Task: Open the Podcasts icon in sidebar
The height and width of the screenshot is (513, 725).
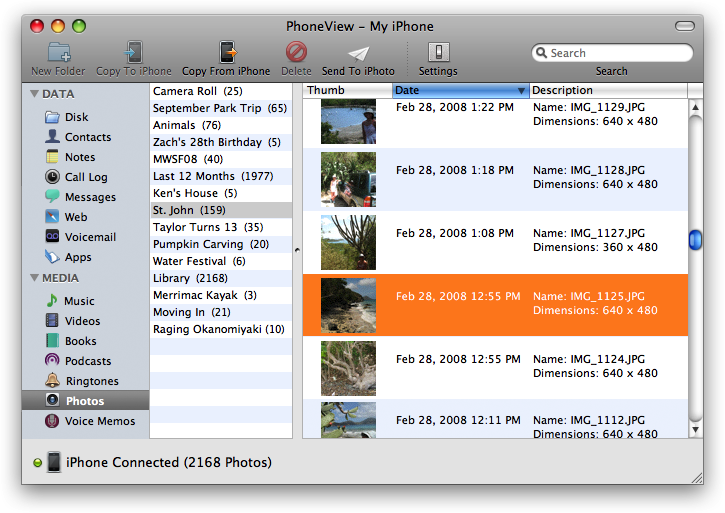Action: [x=52, y=360]
